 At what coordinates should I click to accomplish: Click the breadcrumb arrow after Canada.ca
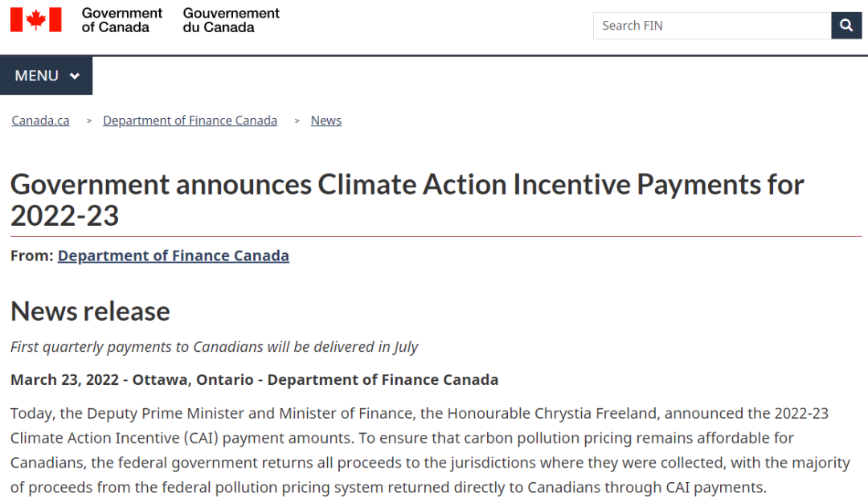[89, 121]
